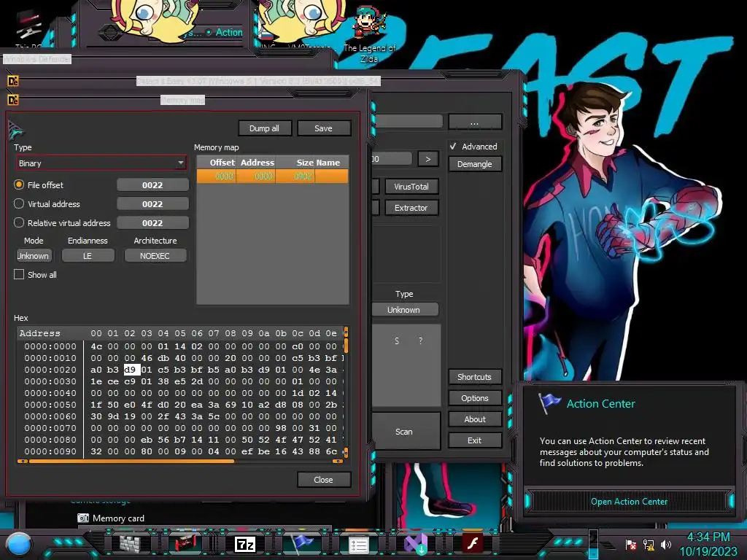Click the 0000:0000 address row in hex view
The width and height of the screenshot is (747, 560).
tap(50, 346)
